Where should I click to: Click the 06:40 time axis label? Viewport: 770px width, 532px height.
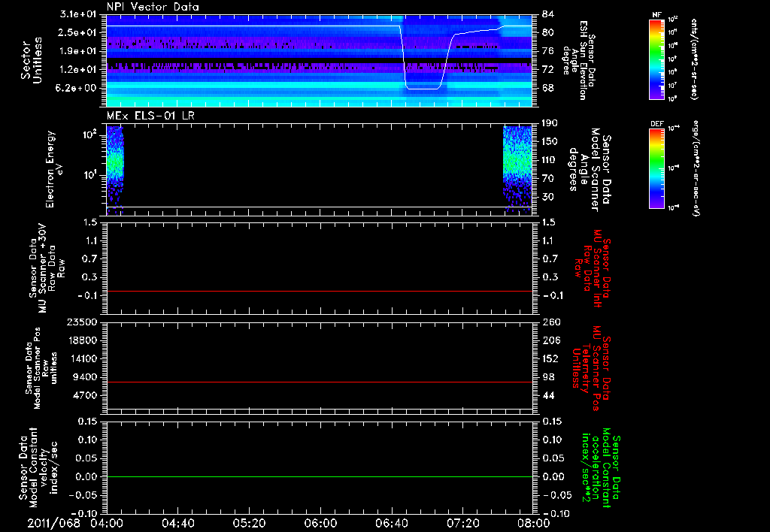pos(391,523)
